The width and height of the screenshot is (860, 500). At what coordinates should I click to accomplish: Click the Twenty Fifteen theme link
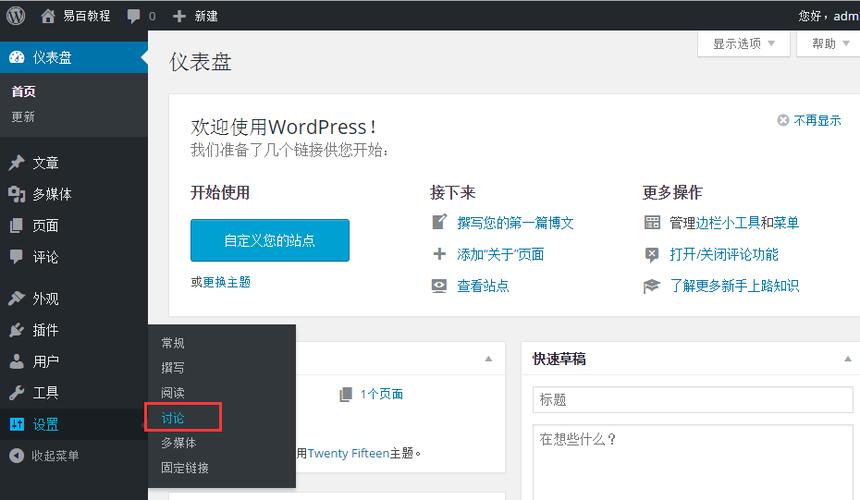[x=348, y=453]
